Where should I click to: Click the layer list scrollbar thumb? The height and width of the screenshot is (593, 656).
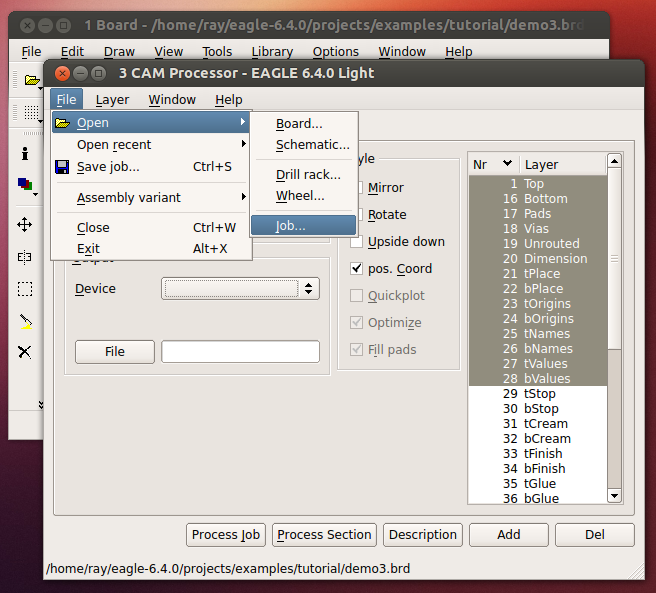point(614,258)
